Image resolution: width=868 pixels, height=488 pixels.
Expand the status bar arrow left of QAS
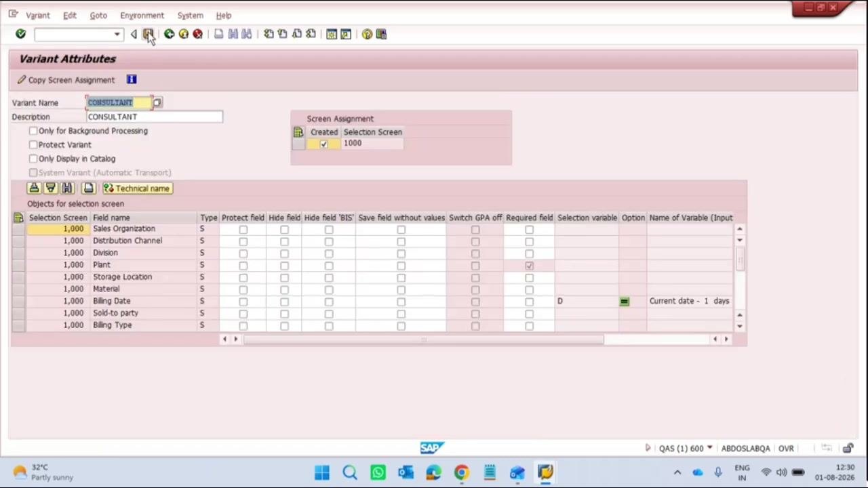(x=648, y=448)
